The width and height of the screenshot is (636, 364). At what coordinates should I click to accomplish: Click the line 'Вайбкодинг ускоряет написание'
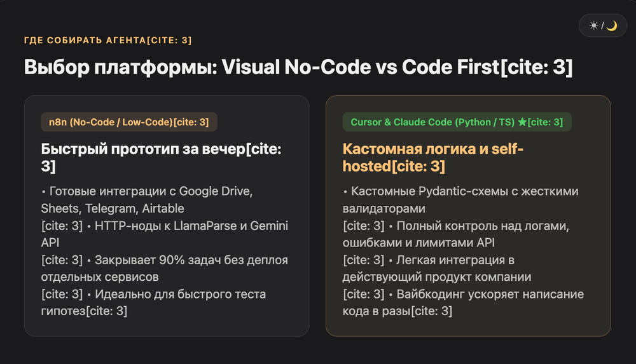click(490, 294)
